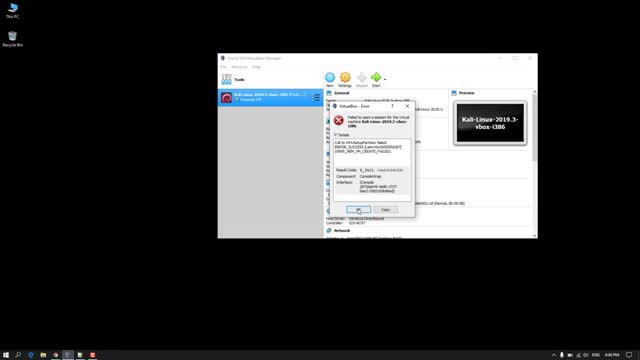Click the details pane vertical scrollbar
Image resolution: width=640 pixels, height=360 pixels.
[x=534, y=127]
